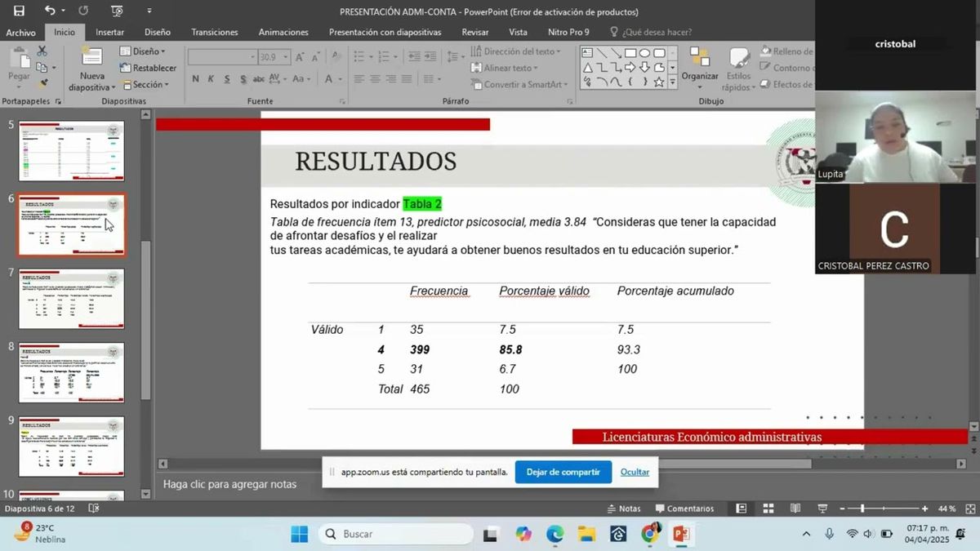Open the font color dropdown arrow
The image size is (980, 551).
[340, 79]
